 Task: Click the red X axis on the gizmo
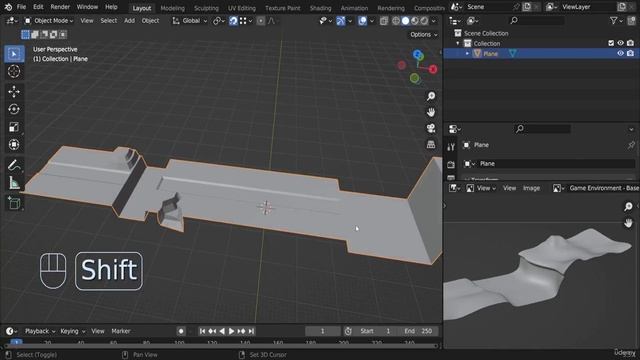point(433,69)
